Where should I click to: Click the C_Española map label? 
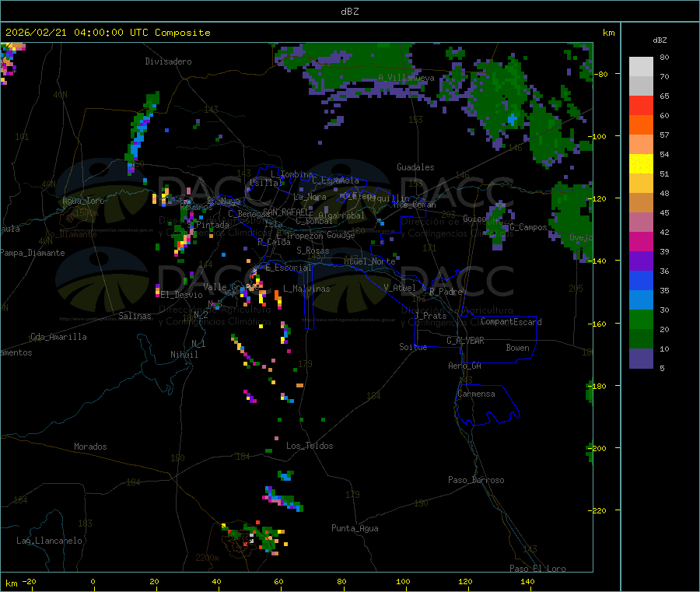(335, 180)
